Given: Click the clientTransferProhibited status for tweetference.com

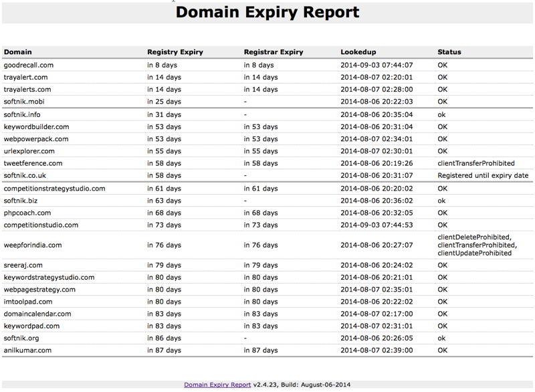Looking at the screenshot, I should point(476,163).
